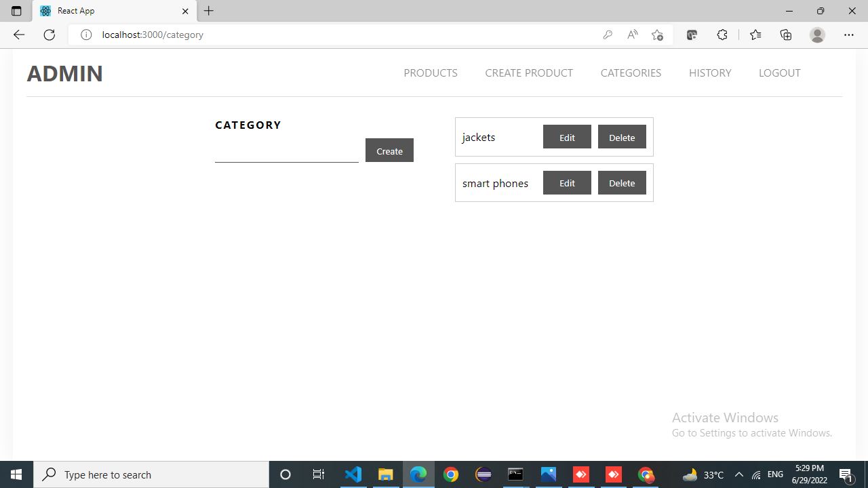Go to PRODUCTS page
868x488 pixels.
[431, 73]
